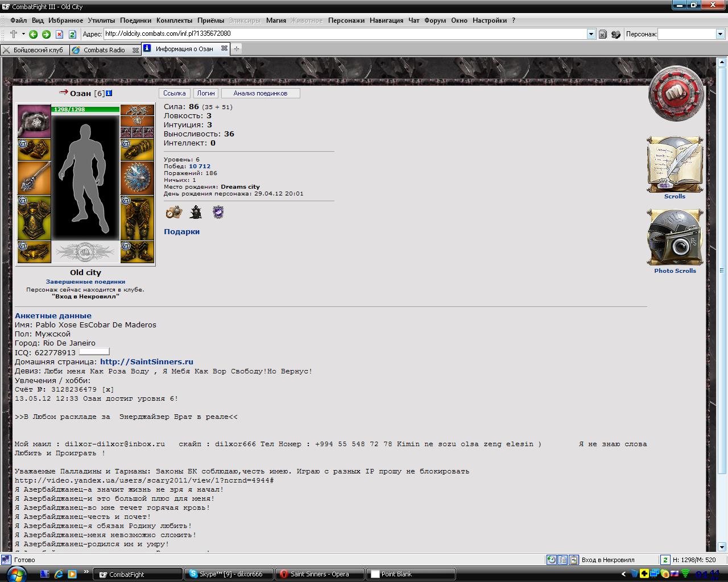Click the status bar clock refresh icon

pyautogui.click(x=552, y=560)
